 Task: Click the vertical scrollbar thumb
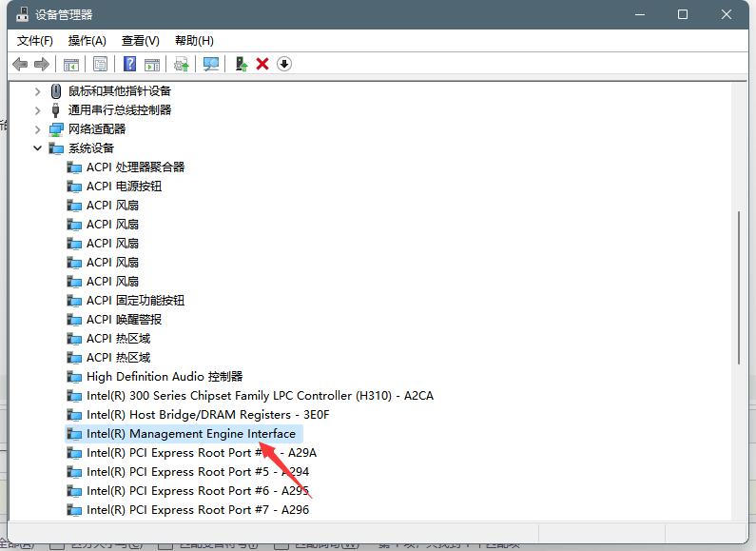click(x=739, y=285)
